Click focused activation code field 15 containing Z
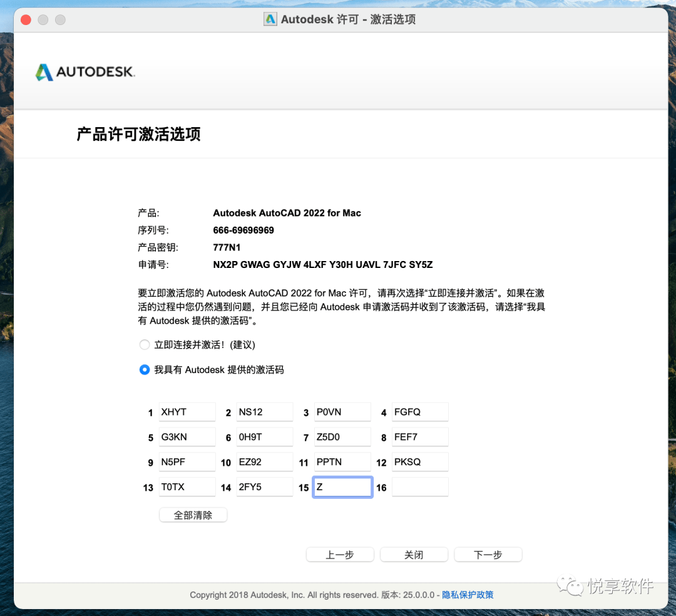 342,487
